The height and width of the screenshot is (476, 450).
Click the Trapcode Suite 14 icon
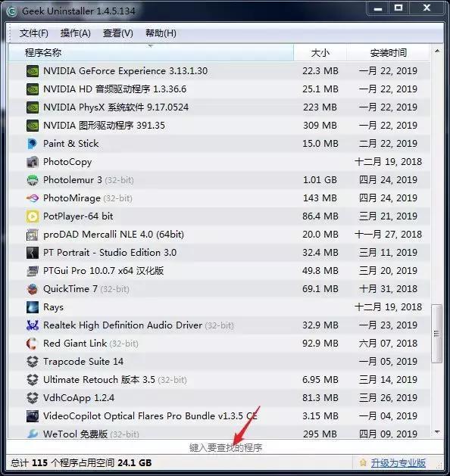tap(33, 362)
